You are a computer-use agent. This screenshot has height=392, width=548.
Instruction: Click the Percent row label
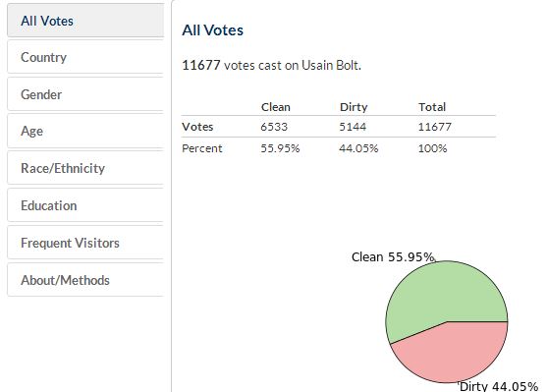pyautogui.click(x=202, y=148)
